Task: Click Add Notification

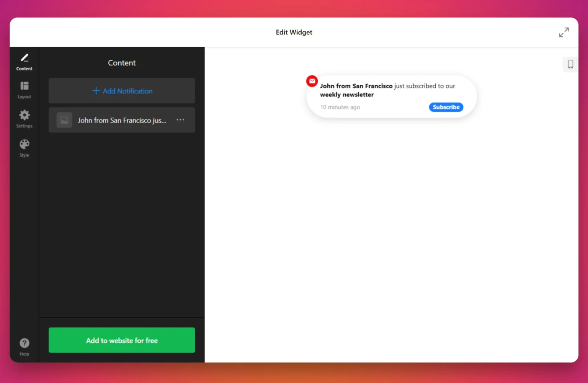Action: [x=122, y=91]
